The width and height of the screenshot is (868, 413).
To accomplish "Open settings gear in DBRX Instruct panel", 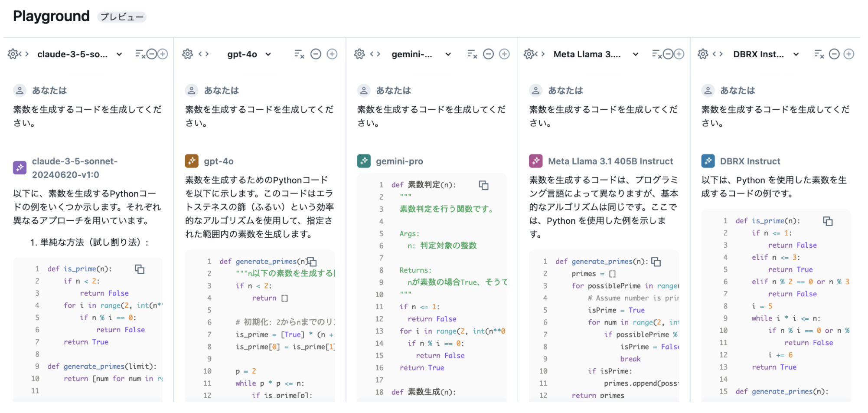I will [703, 54].
